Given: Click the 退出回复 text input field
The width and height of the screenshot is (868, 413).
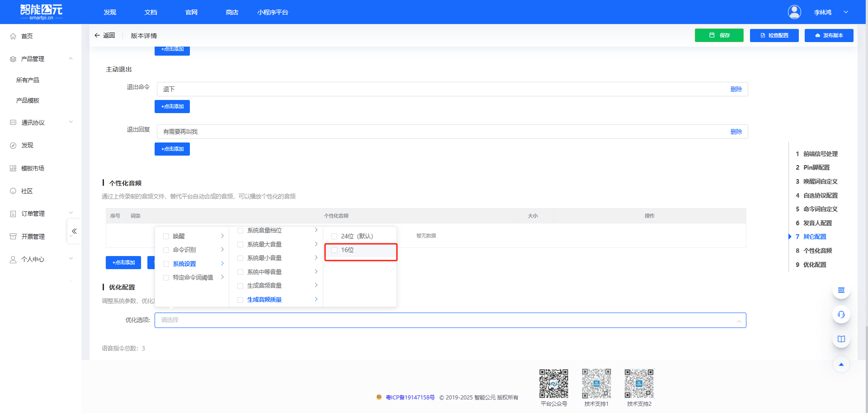Looking at the screenshot, I should coord(443,132).
